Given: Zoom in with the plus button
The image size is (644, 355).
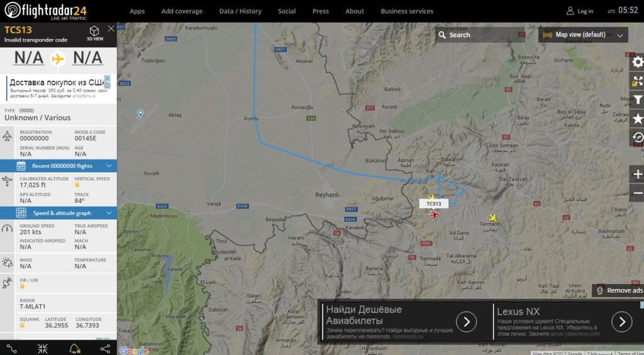Looking at the screenshot, I should [x=637, y=174].
